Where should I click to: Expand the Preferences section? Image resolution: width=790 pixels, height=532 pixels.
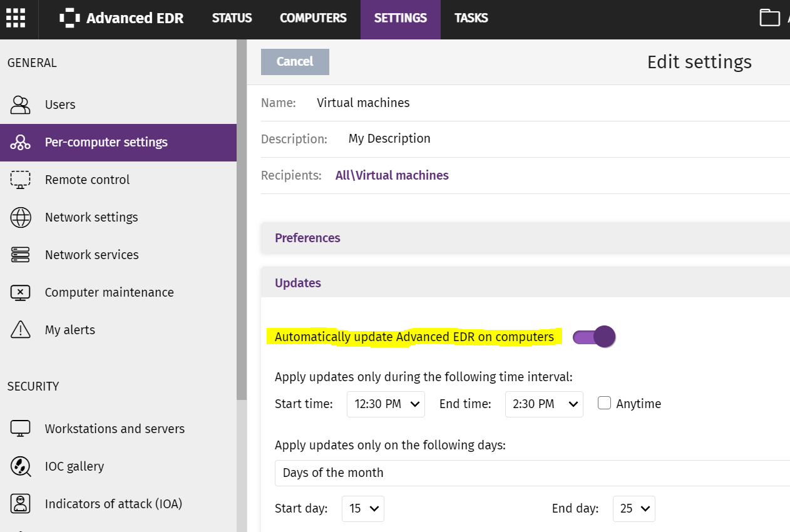coord(525,238)
